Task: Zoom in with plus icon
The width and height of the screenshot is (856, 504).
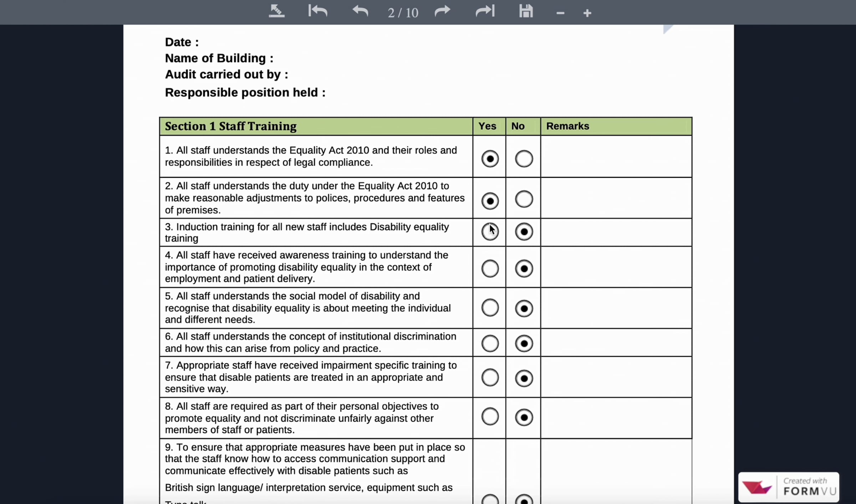Action: click(x=587, y=13)
